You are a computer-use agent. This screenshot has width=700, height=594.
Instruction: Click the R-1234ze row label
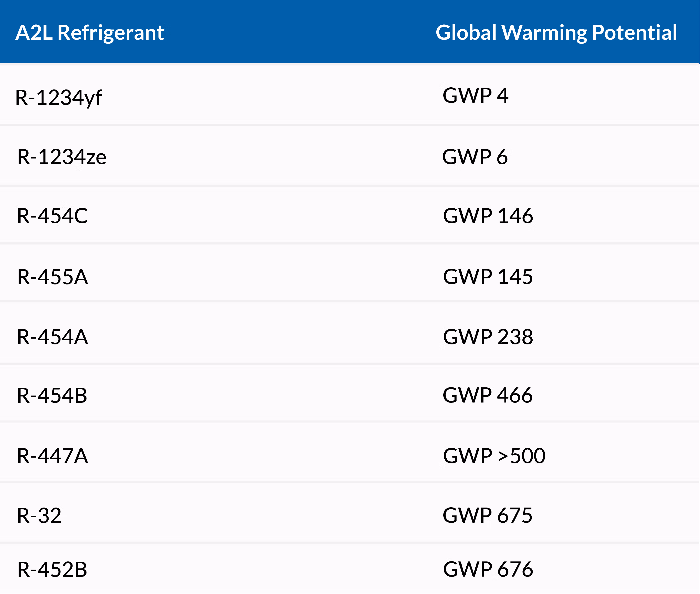(x=62, y=157)
